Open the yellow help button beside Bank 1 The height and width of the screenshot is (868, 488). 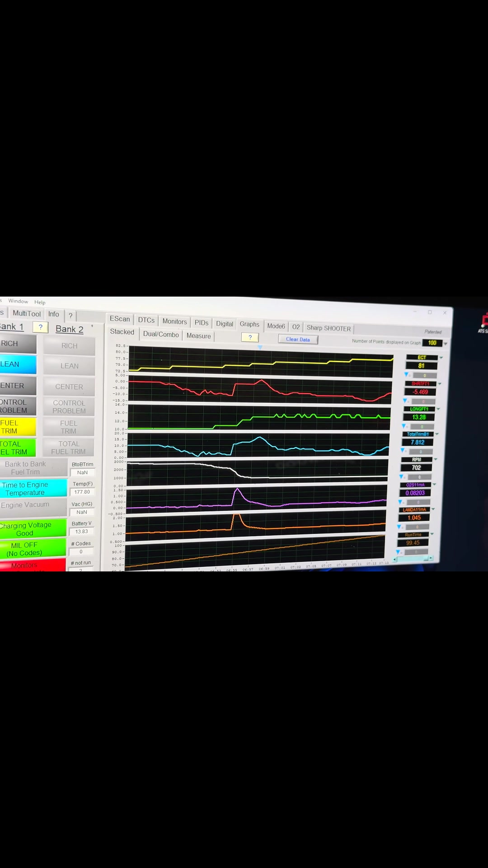40,327
